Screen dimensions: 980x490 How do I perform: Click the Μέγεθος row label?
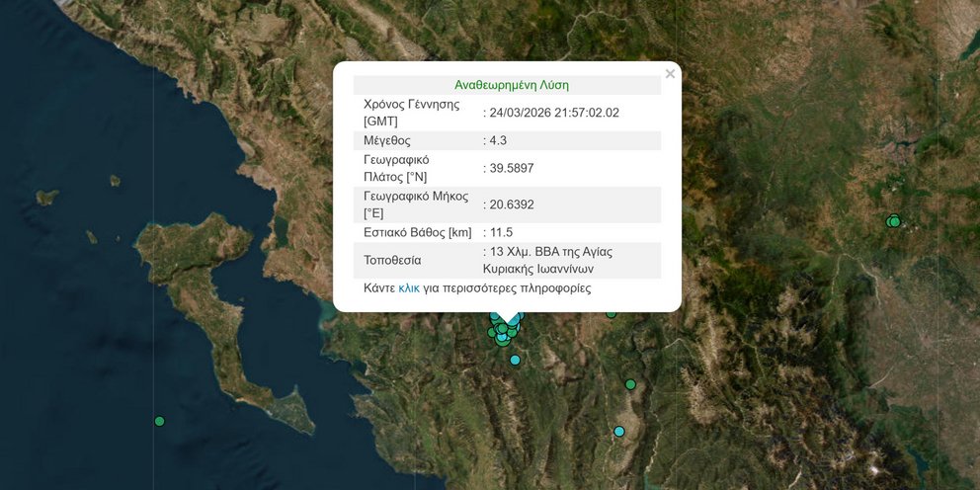[x=387, y=140]
